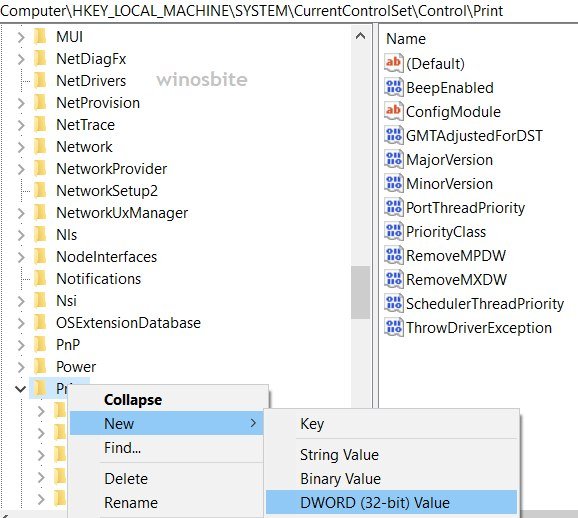Viewport: 578px width, 518px height.
Task: Click the NetworkProvider folder icon
Action: pyautogui.click(x=40, y=169)
